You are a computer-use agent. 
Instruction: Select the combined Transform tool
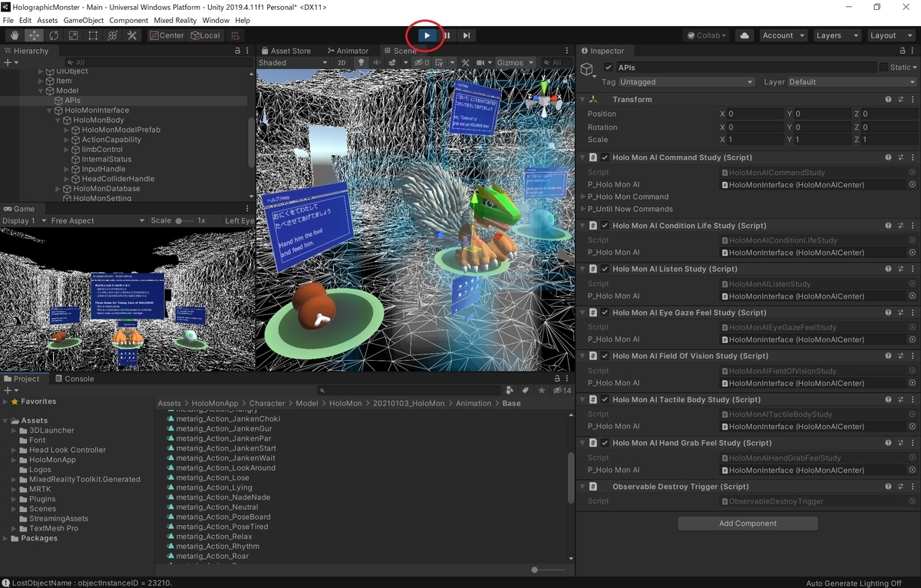click(113, 35)
